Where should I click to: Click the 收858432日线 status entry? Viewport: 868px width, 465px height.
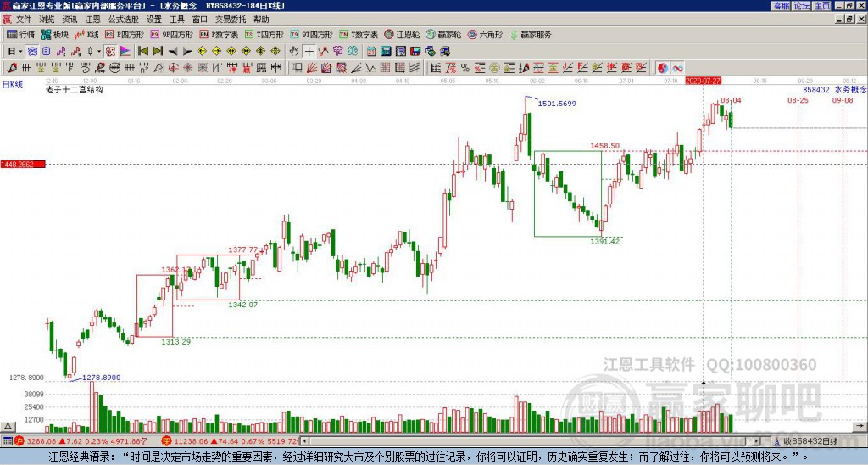click(810, 441)
